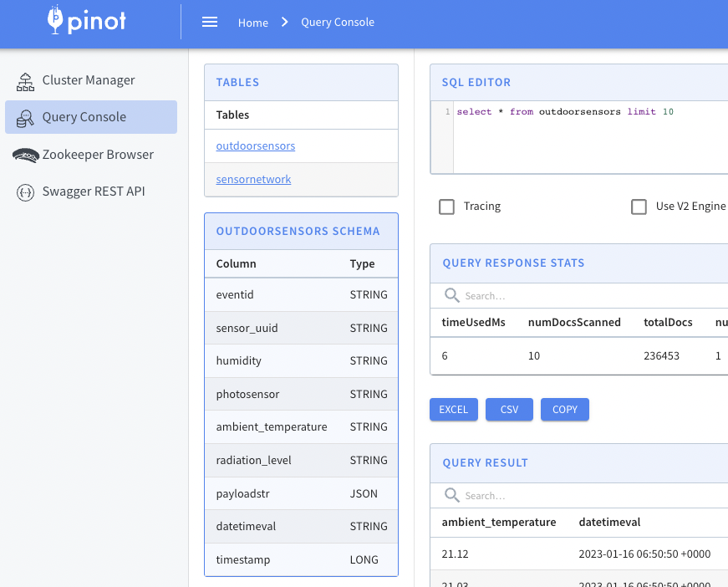Open Swagger REST API page
This screenshot has height=587, width=728.
(x=94, y=191)
